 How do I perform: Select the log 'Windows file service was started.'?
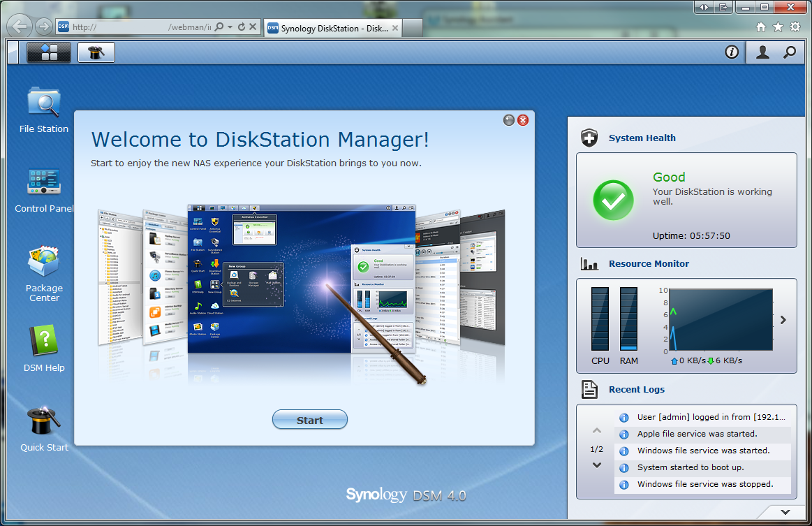click(x=702, y=451)
